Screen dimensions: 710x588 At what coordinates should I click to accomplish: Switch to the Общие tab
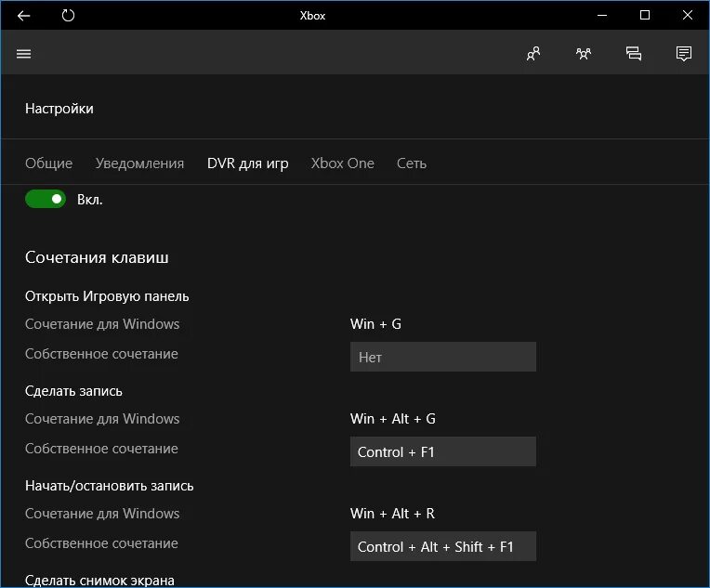pos(49,163)
